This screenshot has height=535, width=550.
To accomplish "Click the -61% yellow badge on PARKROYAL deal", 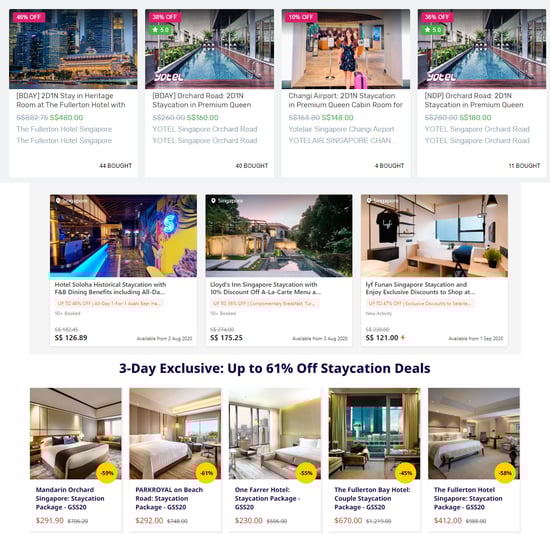I will click(206, 473).
